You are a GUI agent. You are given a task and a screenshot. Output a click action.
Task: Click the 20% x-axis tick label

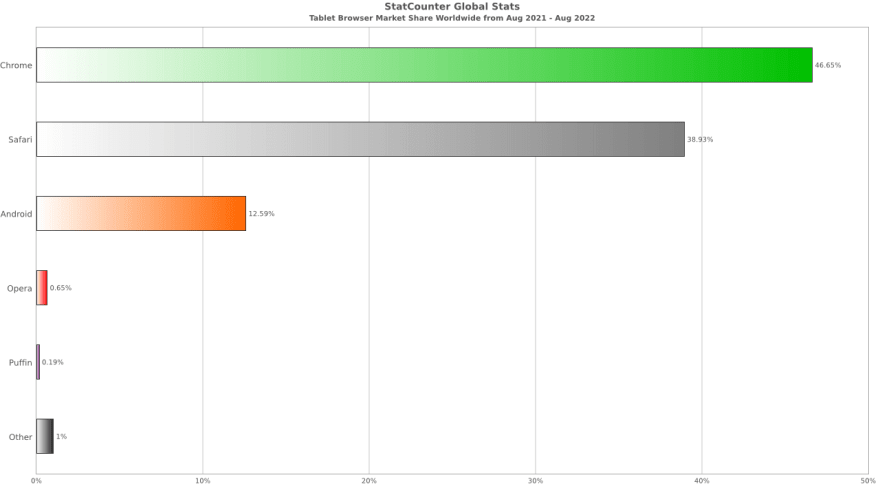[x=369, y=481]
